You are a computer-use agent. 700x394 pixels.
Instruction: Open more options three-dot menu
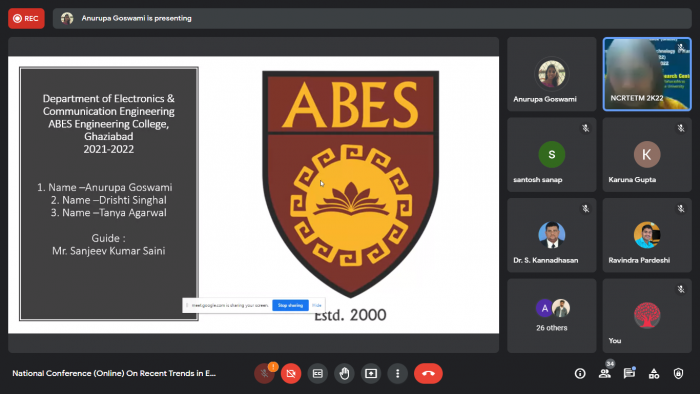click(397, 373)
